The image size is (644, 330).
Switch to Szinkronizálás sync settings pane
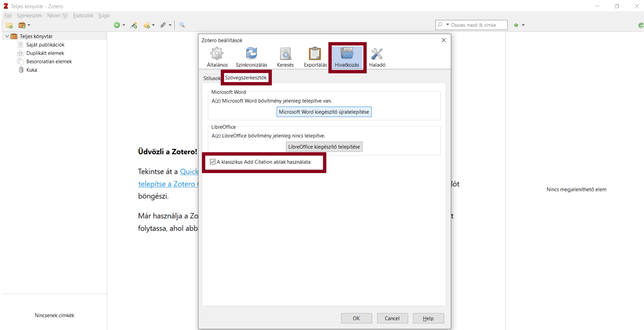click(x=252, y=57)
